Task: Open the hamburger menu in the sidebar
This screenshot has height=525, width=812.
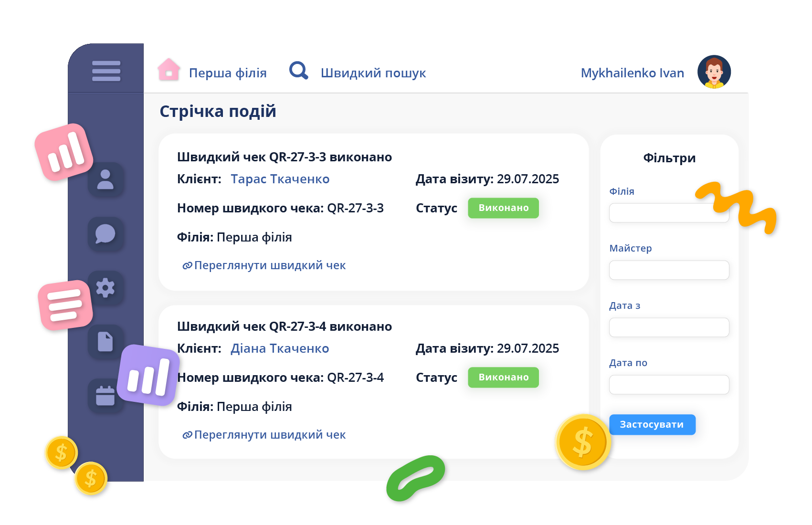Action: 106,71
